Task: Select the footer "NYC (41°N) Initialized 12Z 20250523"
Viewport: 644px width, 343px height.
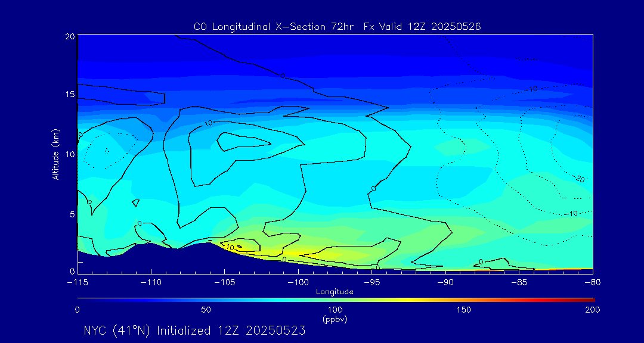Action: (194, 330)
